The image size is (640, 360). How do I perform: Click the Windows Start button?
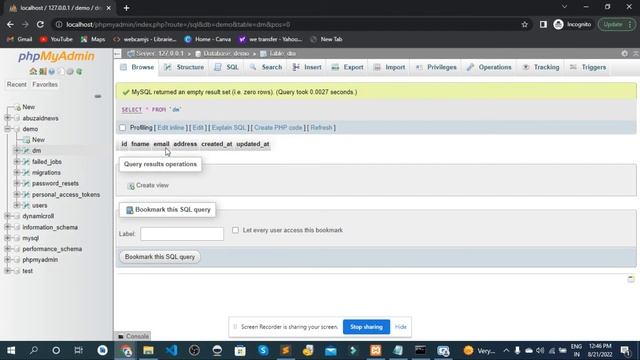pyautogui.click(x=11, y=350)
